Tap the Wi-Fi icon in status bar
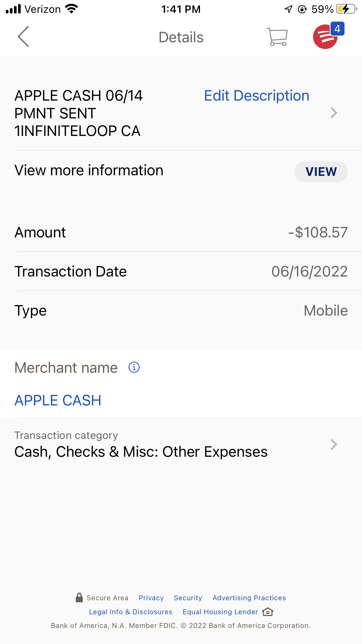 [72, 9]
